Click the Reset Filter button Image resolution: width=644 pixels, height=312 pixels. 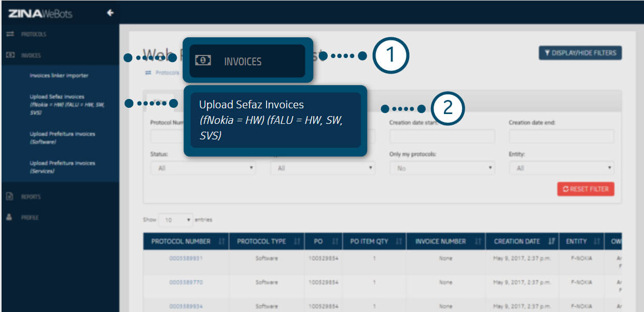585,189
